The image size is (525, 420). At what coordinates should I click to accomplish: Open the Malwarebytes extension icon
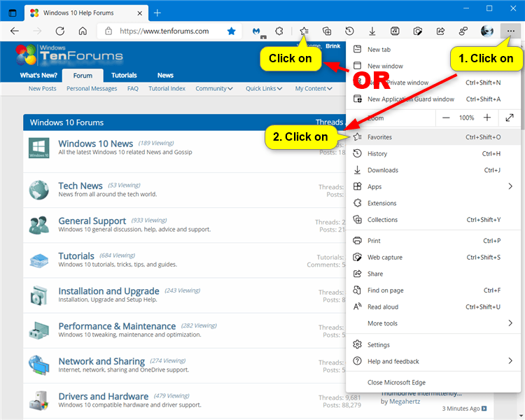[x=256, y=31]
